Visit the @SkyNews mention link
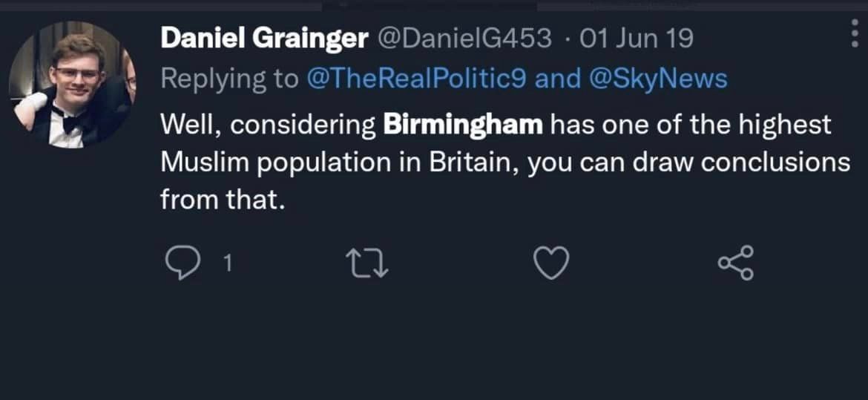This screenshot has height=400, width=868. (658, 79)
